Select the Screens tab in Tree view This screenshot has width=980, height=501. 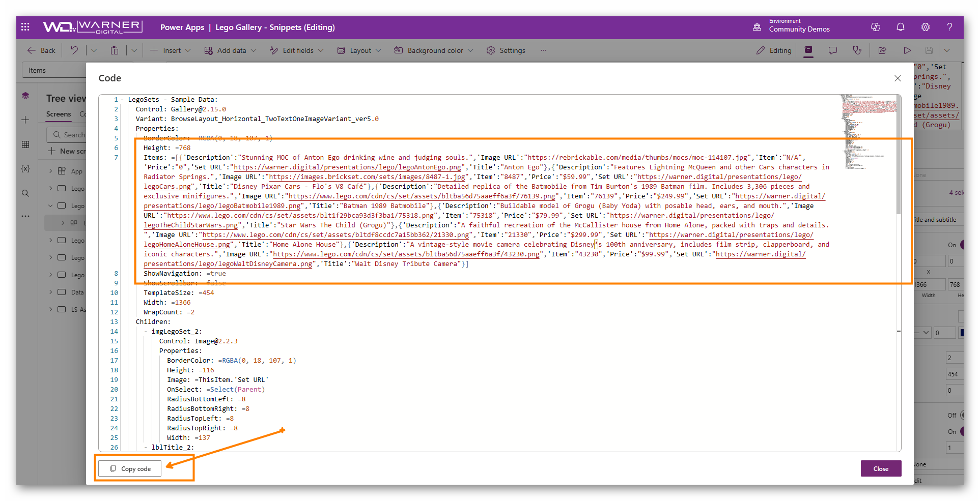59,114
